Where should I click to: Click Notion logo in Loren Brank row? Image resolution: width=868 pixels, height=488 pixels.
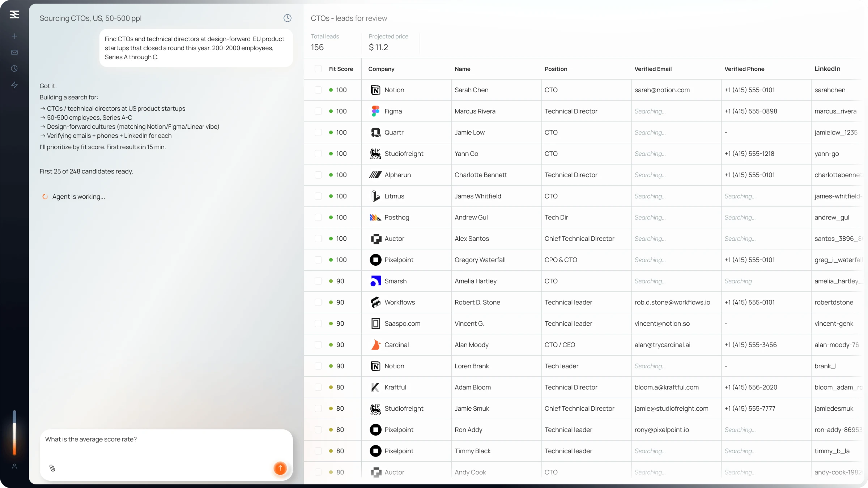point(375,366)
